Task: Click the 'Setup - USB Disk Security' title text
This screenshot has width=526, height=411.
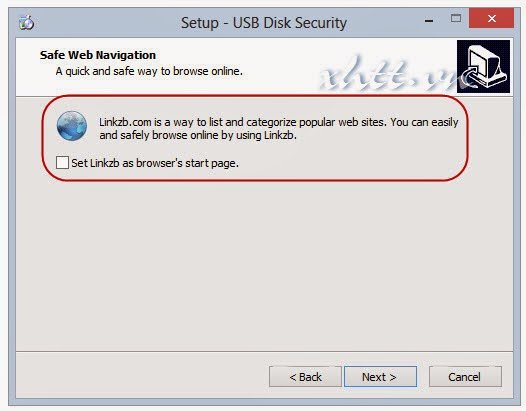Action: pyautogui.click(x=264, y=23)
